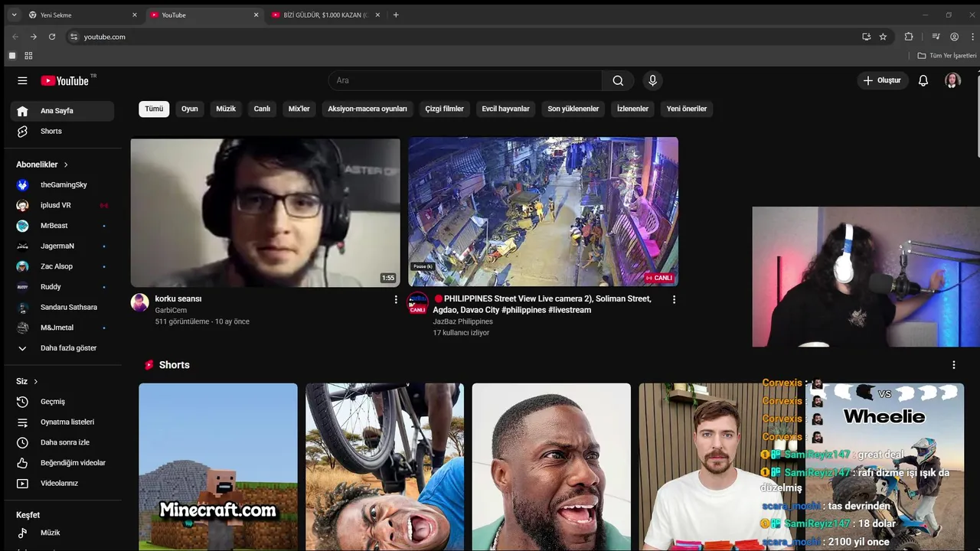Reload the page
The width and height of the screenshot is (980, 551).
click(52, 37)
